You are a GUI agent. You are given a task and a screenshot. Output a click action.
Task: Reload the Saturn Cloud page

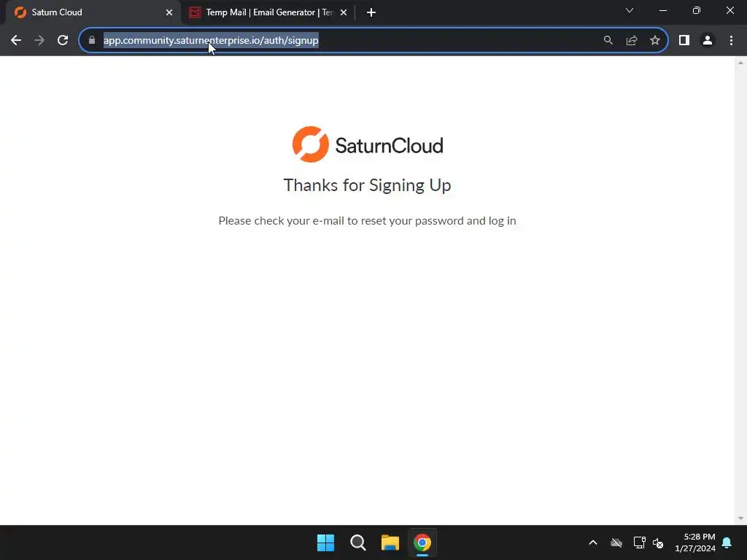tap(63, 41)
